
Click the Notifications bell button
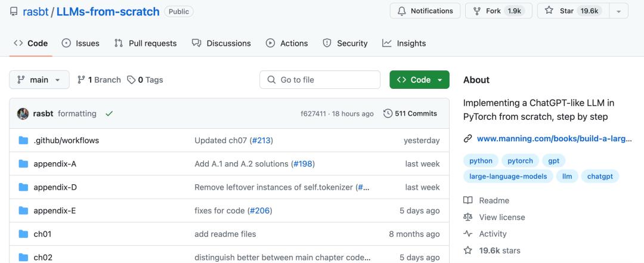pos(425,11)
